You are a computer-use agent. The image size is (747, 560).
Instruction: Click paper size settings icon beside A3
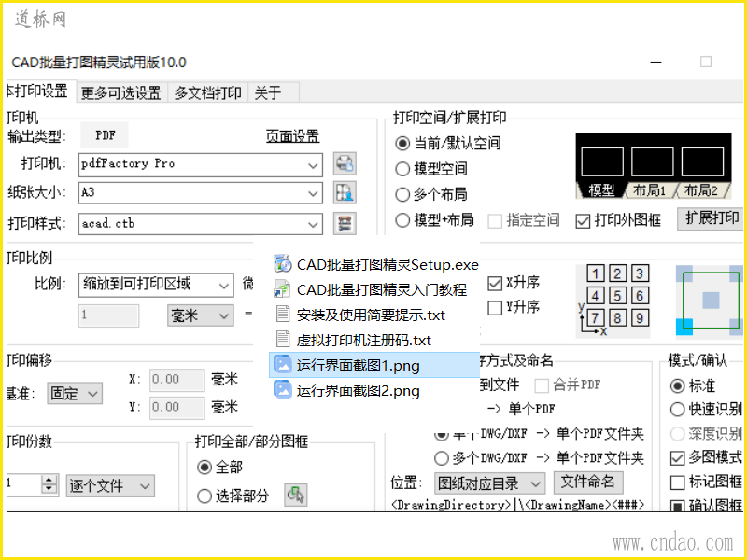point(345,193)
